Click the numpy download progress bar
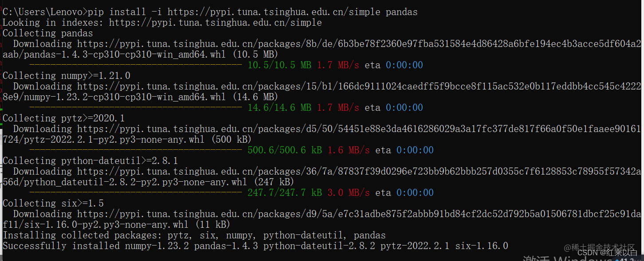 (135, 108)
